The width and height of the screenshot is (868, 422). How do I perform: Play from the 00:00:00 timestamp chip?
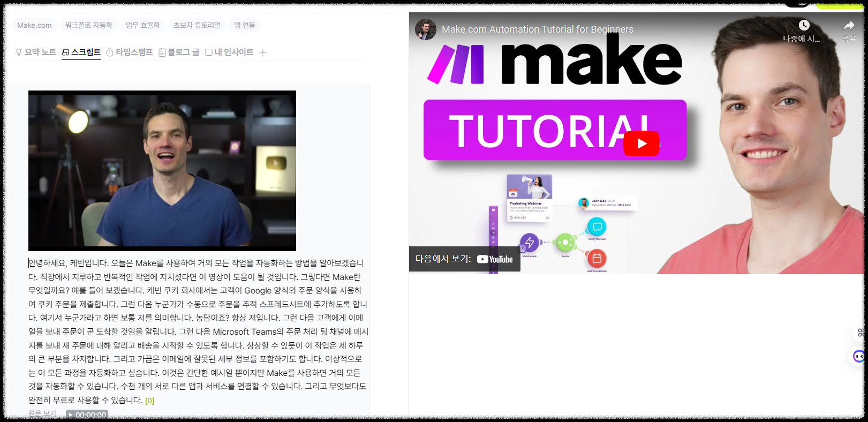click(87, 415)
